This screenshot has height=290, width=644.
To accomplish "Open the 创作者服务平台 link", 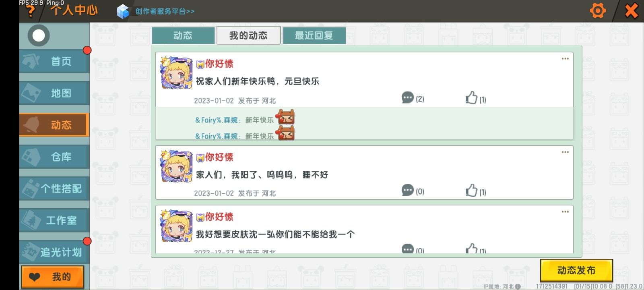I will click(x=165, y=11).
